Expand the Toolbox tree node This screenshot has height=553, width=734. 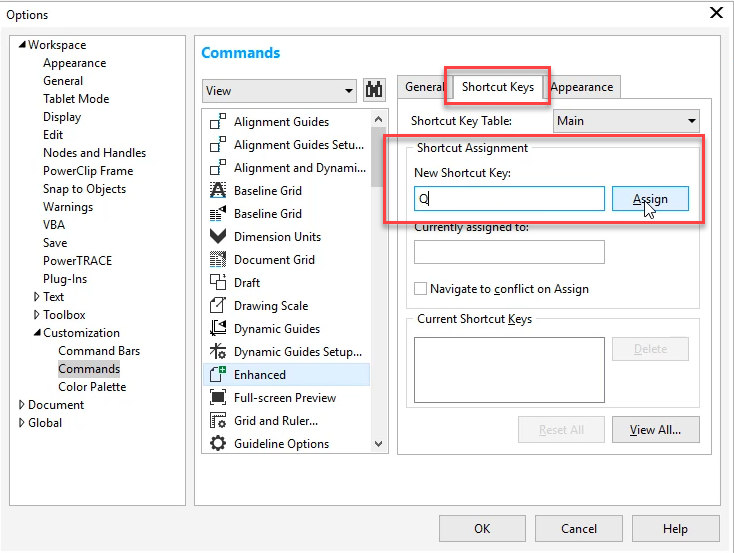tap(37, 315)
